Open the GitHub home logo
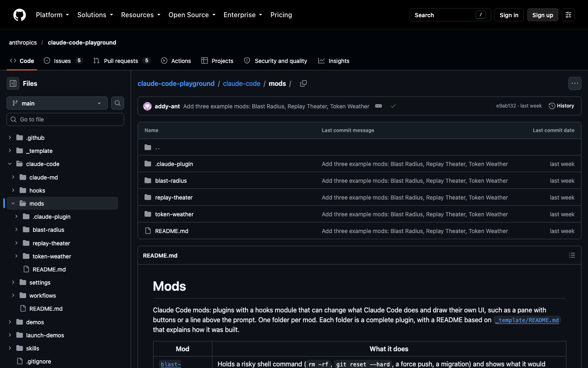Image resolution: width=588 pixels, height=368 pixels. click(20, 15)
